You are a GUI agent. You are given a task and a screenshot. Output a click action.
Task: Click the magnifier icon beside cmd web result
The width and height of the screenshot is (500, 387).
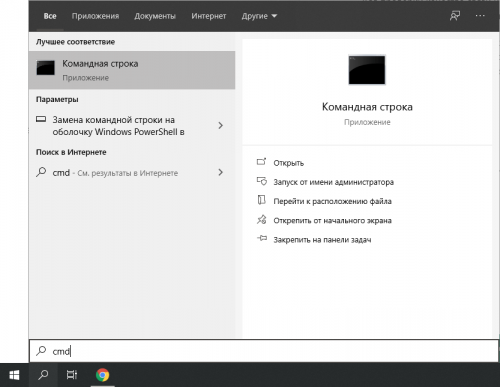coord(41,172)
